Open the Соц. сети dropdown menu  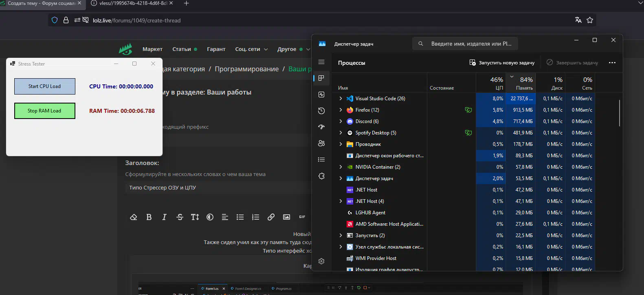[251, 49]
